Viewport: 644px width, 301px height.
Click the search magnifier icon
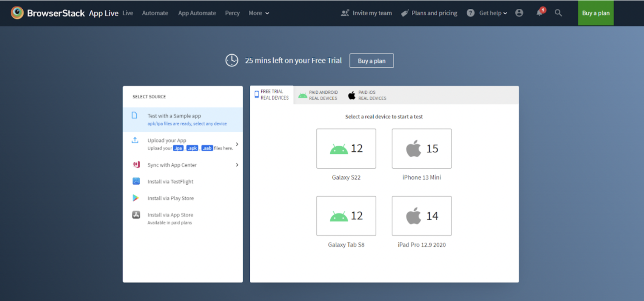coord(558,13)
